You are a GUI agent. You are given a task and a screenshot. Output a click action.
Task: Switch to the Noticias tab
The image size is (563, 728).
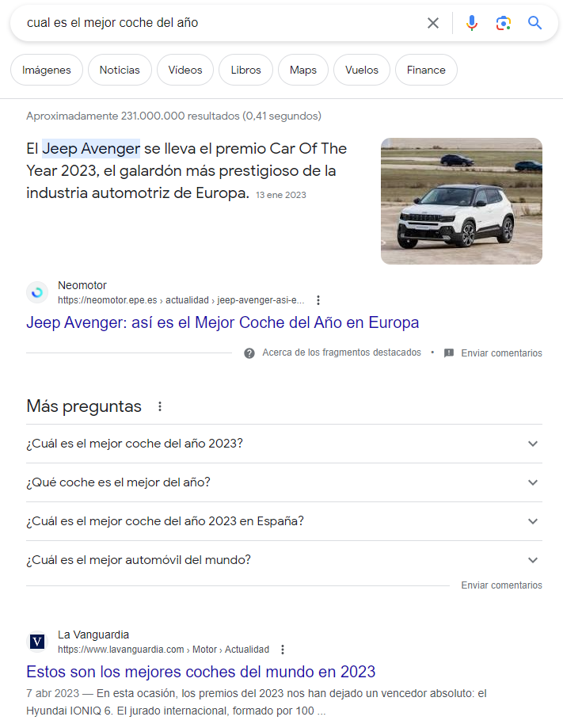[120, 71]
